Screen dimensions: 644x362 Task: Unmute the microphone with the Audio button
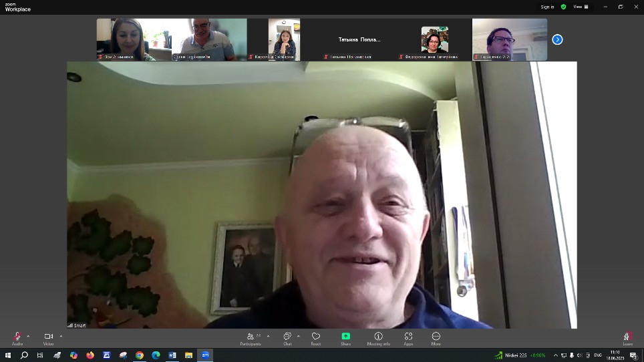click(17, 339)
